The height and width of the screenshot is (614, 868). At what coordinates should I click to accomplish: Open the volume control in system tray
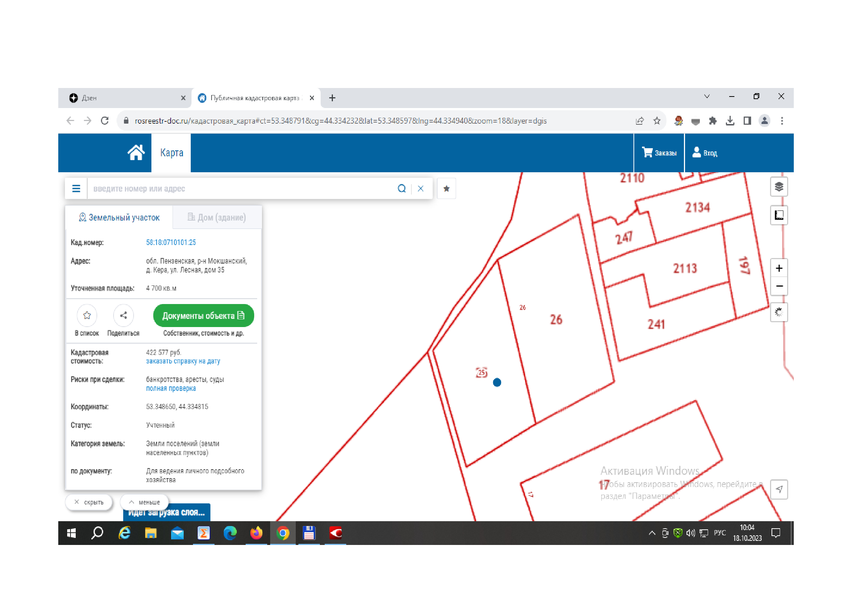691,533
